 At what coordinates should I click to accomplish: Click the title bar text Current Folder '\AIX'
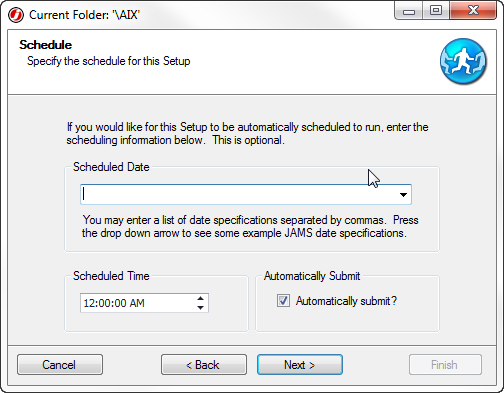84,15
